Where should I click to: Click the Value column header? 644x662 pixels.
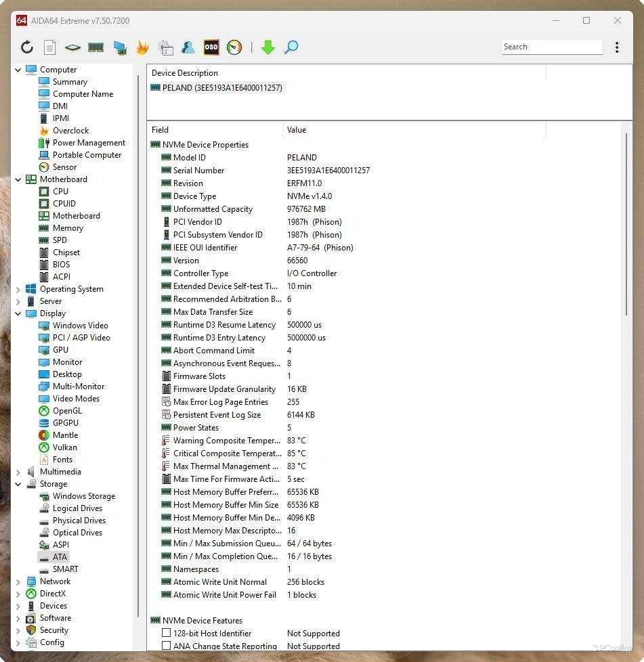point(297,130)
